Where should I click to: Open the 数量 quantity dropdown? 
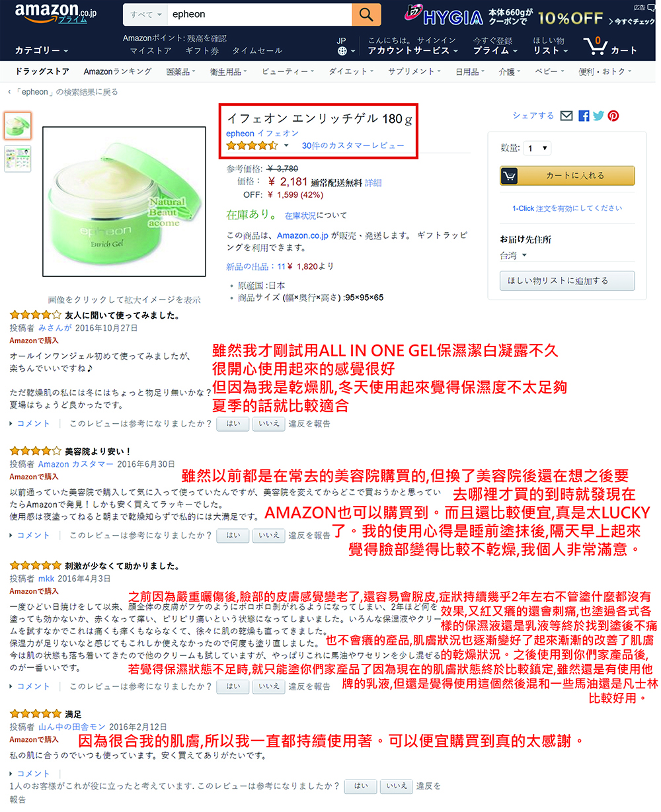click(x=537, y=149)
